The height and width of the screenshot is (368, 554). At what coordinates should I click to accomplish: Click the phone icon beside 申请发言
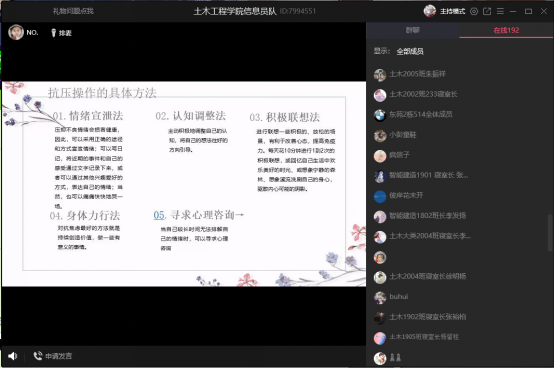pyautogui.click(x=38, y=356)
